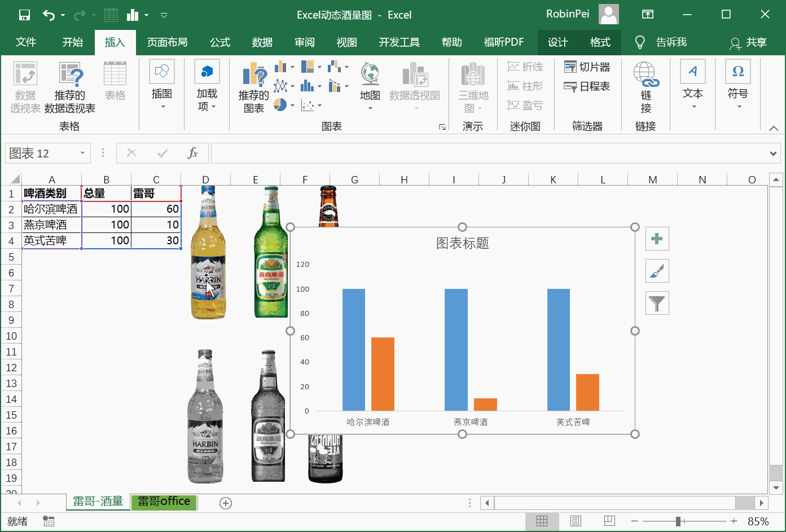Open the Add-ins (加载项) menu
The image size is (786, 532).
coord(207,86)
